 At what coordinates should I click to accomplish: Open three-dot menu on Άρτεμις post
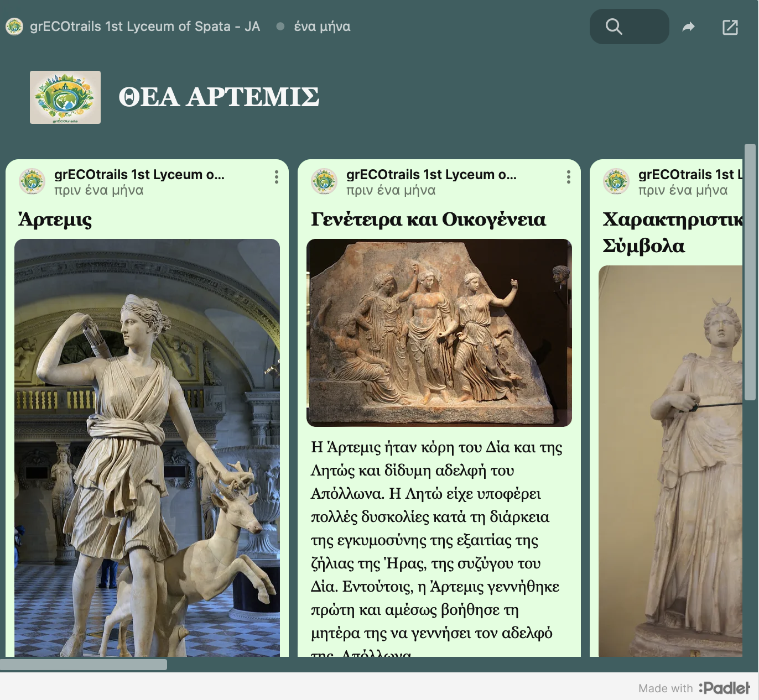276,177
